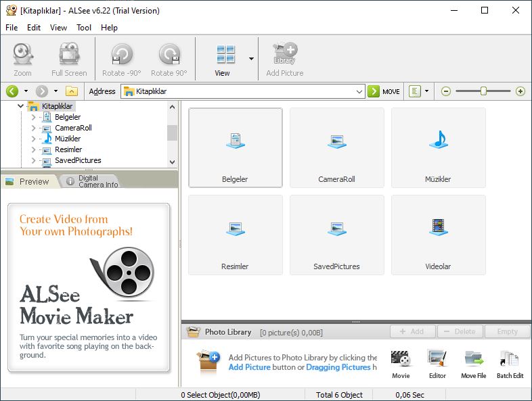532x401 pixels.
Task: Click tree scrollbar down arrow
Action: pos(172,162)
